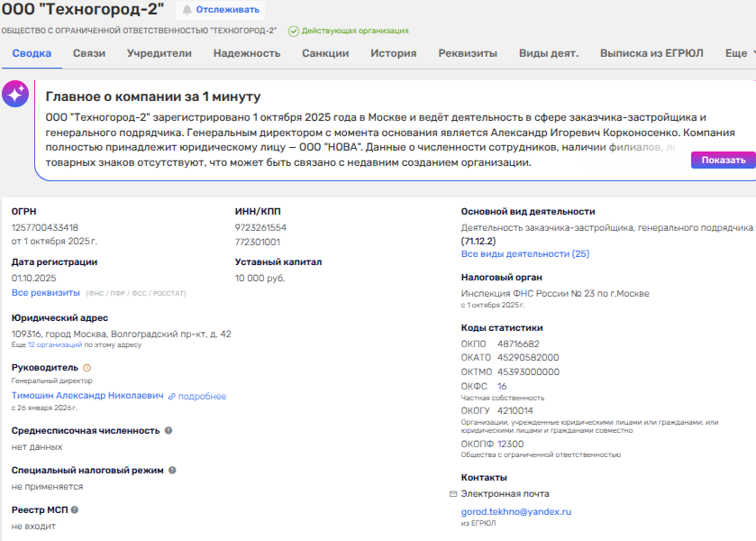This screenshot has width=756, height=541.
Task: Click the help icon beside Специальный налоговый режим
Action: click(x=172, y=471)
